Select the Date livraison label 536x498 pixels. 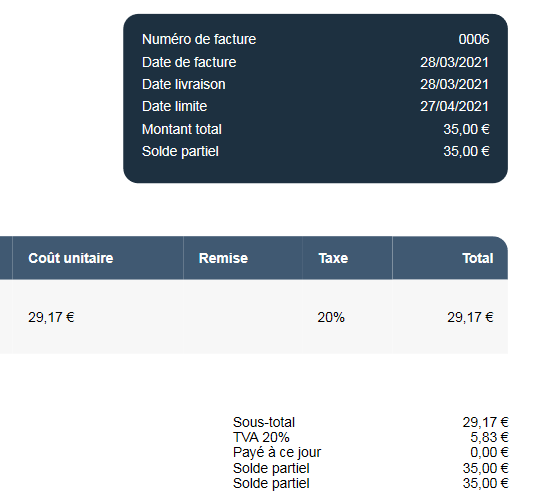point(184,84)
